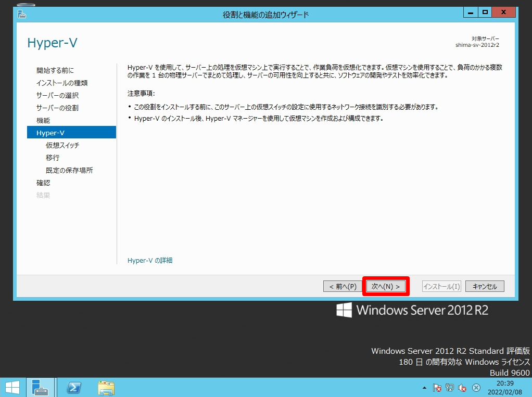Screen dimensions: 532x397
Task: Launch PowerShell from the taskbar
Action: (73, 387)
